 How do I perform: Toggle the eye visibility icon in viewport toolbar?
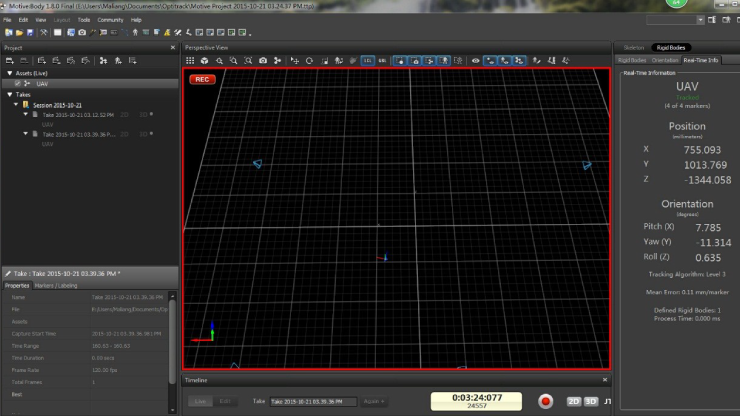476,61
